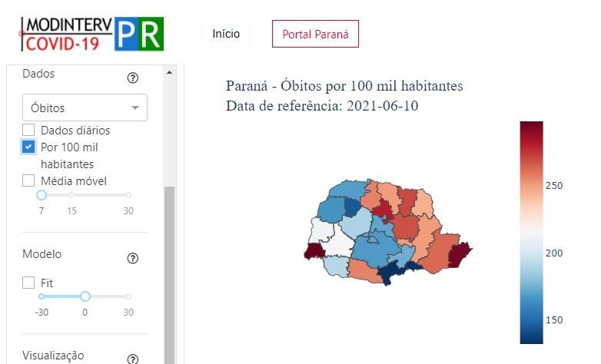The image size is (601, 364).
Task: Click the 'Dados' section heading
Action: coord(38,73)
